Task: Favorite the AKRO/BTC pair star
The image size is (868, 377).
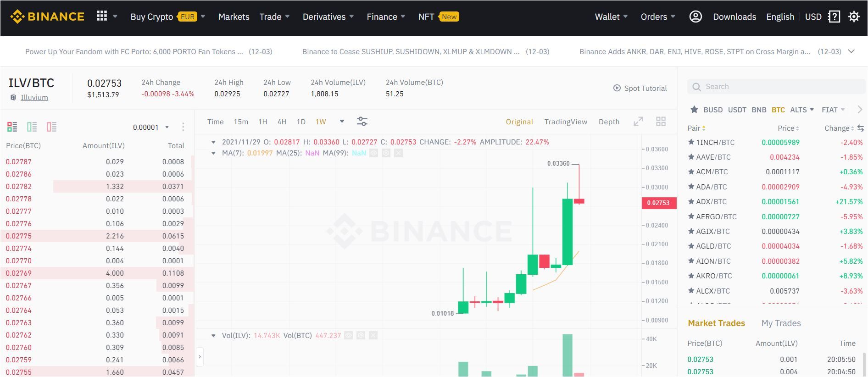Action: [x=691, y=276]
